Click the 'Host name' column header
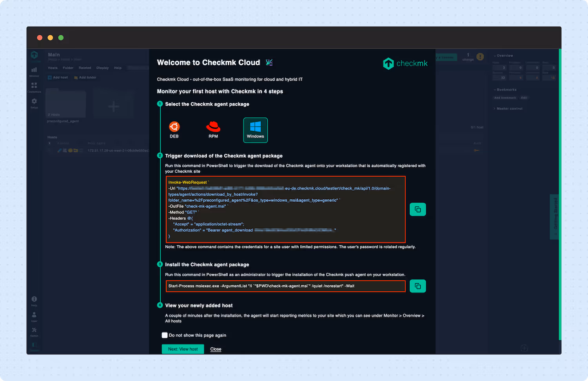 click(96, 143)
